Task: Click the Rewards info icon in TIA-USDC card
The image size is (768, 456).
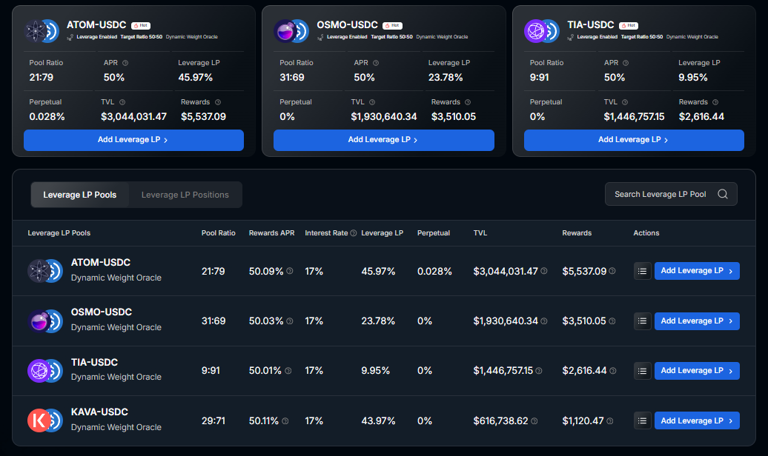Action: [x=715, y=102]
